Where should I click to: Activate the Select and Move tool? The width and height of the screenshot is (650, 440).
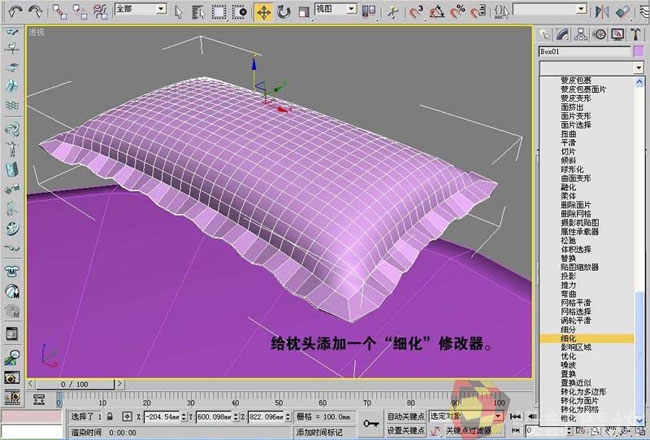tap(264, 12)
